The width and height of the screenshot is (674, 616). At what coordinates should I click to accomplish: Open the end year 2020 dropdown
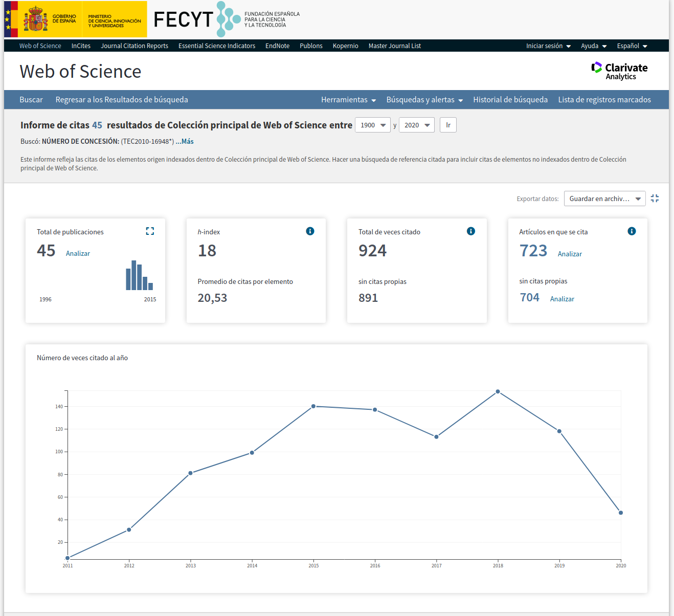(x=417, y=125)
